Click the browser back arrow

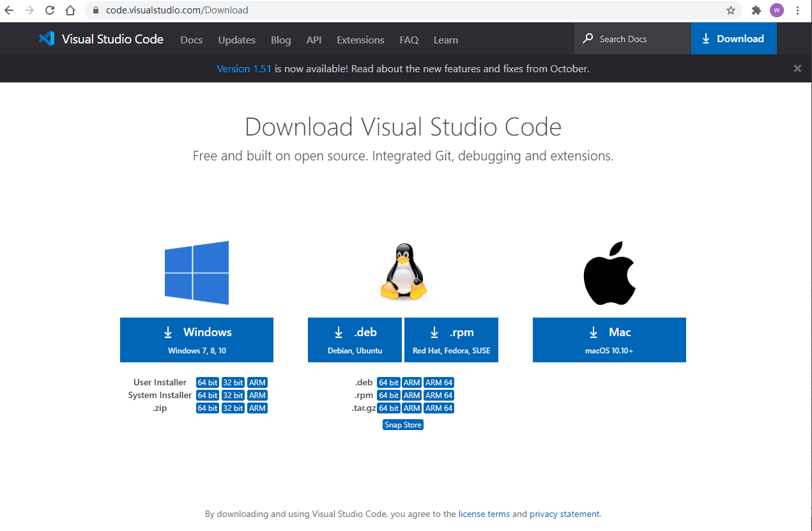9,10
